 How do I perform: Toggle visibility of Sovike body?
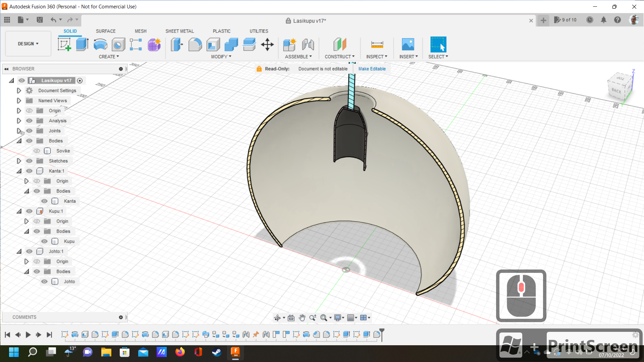(37, 151)
